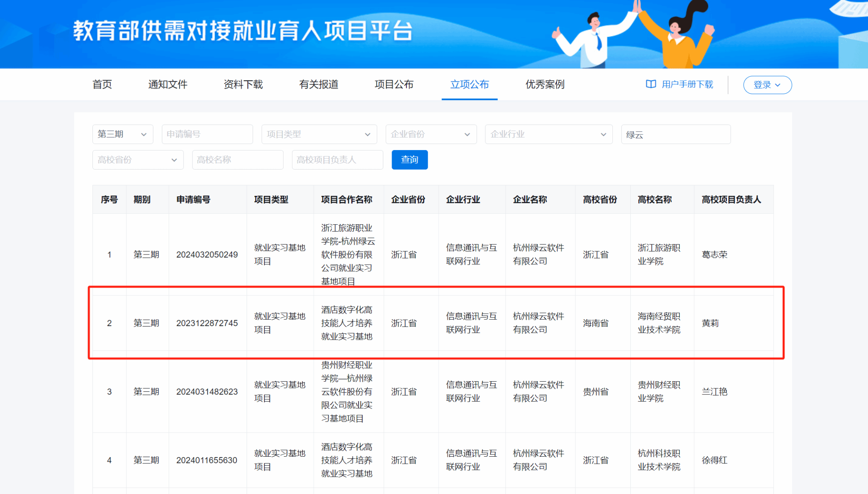The width and height of the screenshot is (868, 494).
Task: Open the 通知文件 menu item
Action: [x=168, y=84]
